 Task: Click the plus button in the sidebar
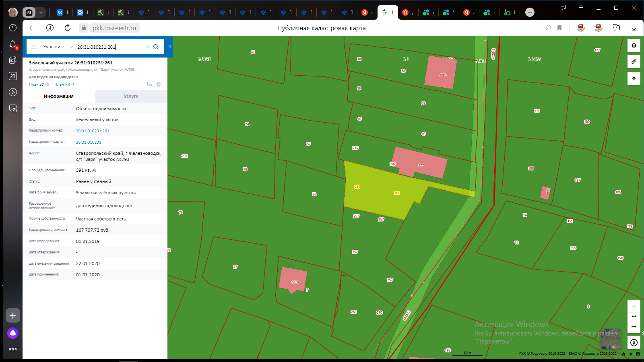click(13, 315)
